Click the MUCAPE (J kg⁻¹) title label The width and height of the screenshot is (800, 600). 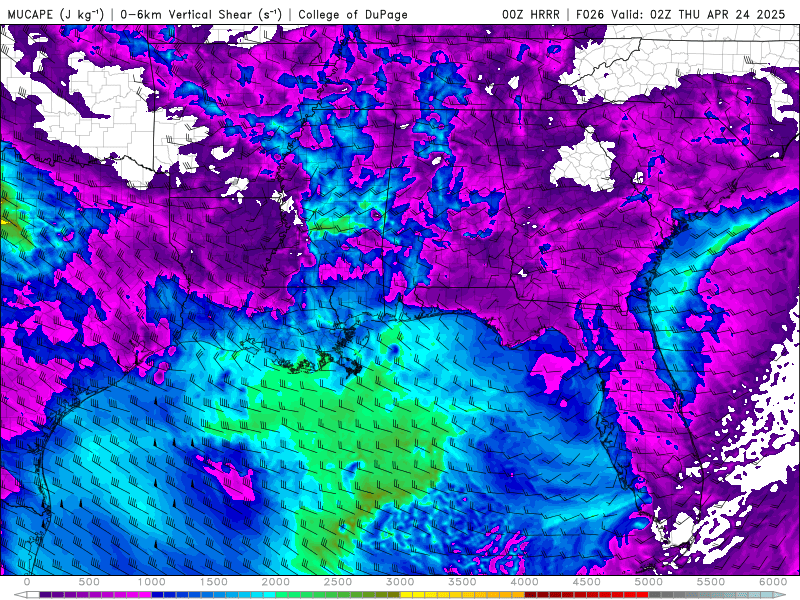pyautogui.click(x=55, y=15)
